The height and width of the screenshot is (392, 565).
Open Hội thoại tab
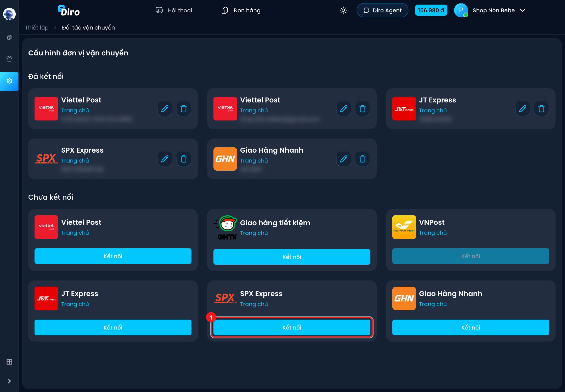(x=174, y=10)
